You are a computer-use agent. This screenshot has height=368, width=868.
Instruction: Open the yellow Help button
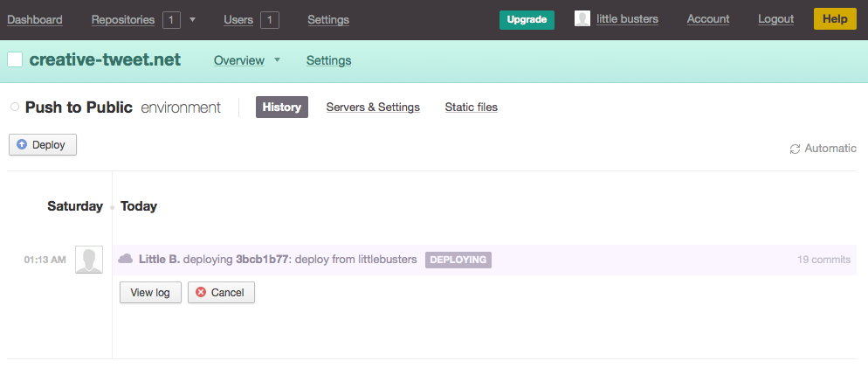coord(834,19)
